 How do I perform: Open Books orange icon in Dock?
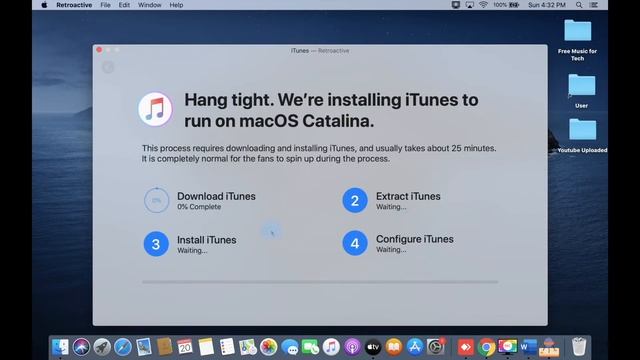pyautogui.click(x=394, y=347)
